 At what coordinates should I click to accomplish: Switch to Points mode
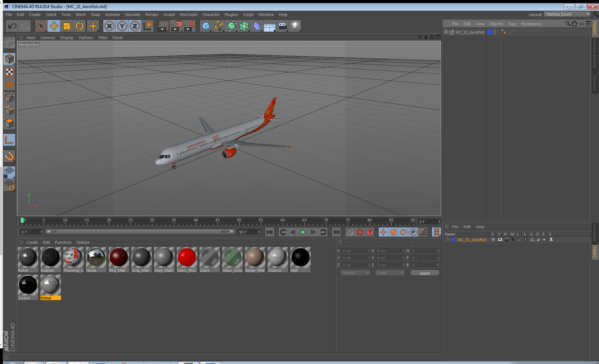pyautogui.click(x=9, y=98)
